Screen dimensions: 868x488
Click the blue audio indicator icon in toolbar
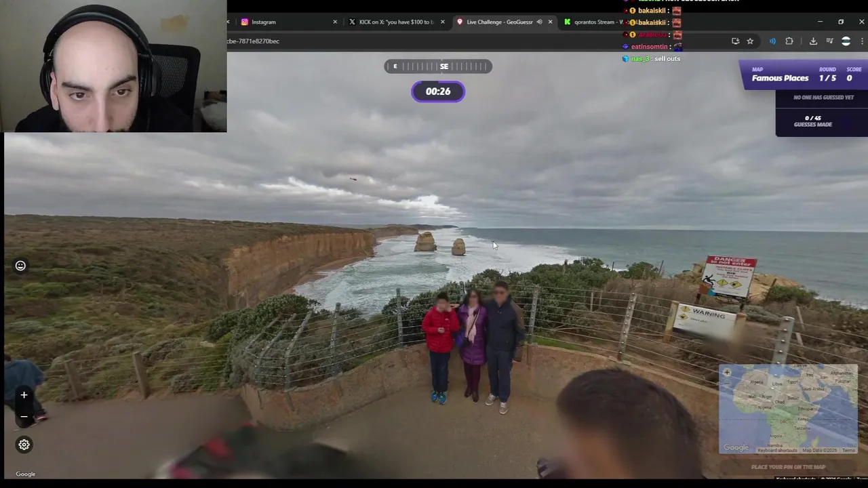click(772, 41)
